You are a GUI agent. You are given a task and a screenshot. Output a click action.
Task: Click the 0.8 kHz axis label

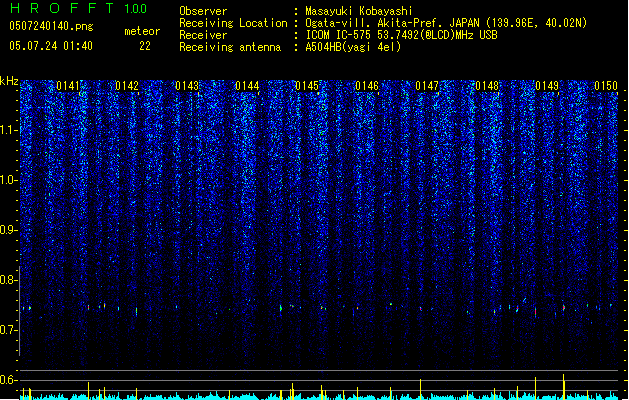click(x=9, y=280)
